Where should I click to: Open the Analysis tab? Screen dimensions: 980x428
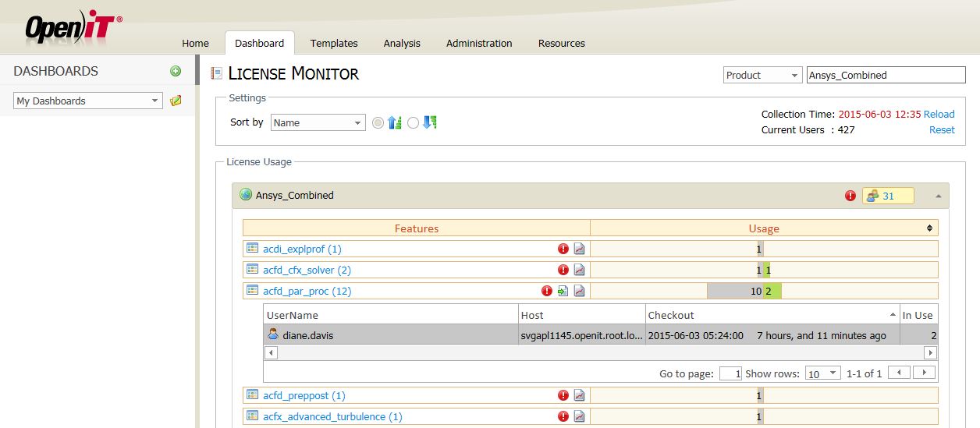[x=402, y=43]
